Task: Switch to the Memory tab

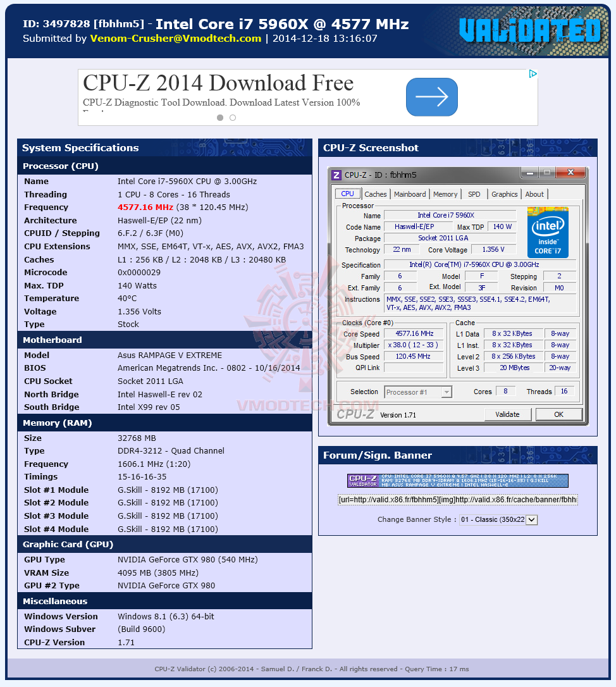Action: pyautogui.click(x=445, y=194)
